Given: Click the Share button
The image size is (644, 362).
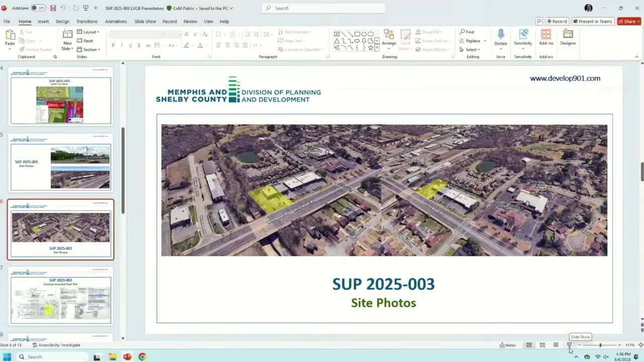Looking at the screenshot, I should (628, 21).
